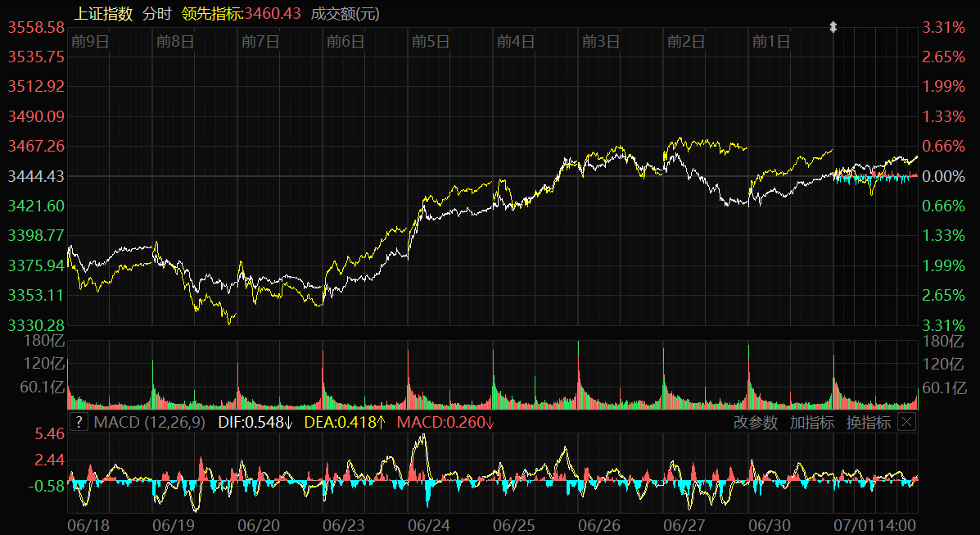Close the MACD indicator panel
Image resolution: width=980 pixels, height=535 pixels.
tap(906, 423)
